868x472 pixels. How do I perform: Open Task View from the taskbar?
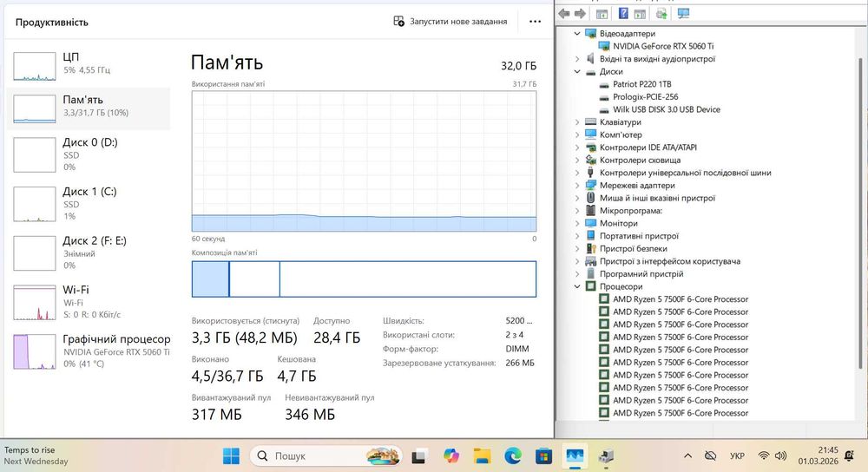pyautogui.click(x=419, y=456)
